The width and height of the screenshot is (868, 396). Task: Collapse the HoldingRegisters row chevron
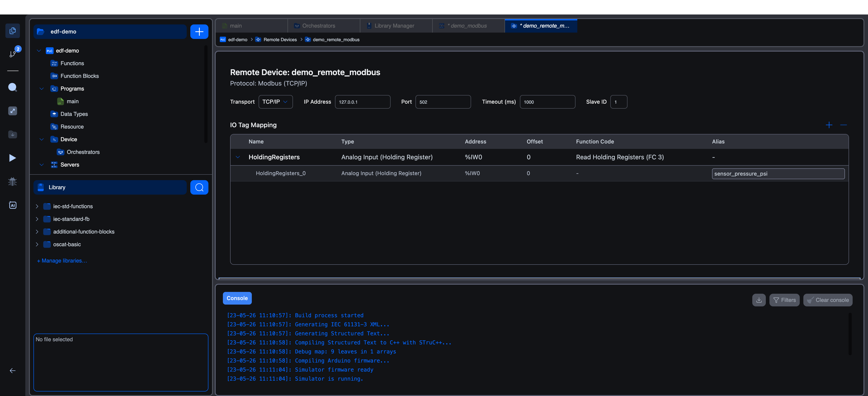[x=238, y=157]
